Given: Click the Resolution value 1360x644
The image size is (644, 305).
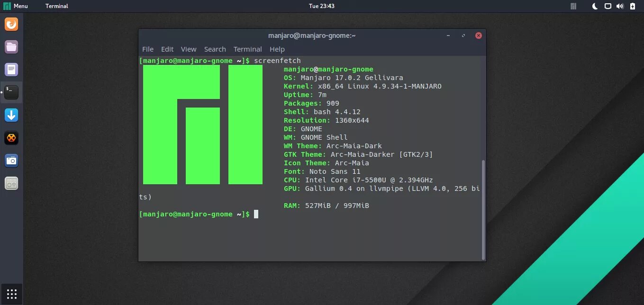Looking at the screenshot, I should pos(352,120).
